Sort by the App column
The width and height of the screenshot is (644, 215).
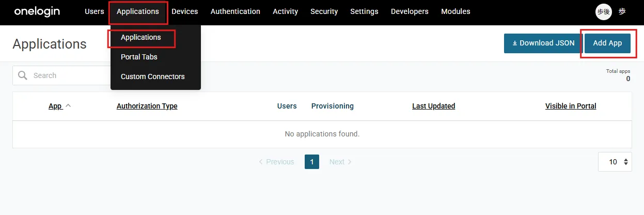(59, 106)
